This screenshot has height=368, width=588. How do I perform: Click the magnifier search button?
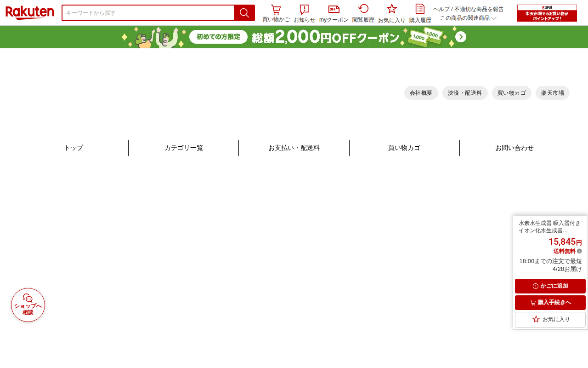tap(244, 13)
